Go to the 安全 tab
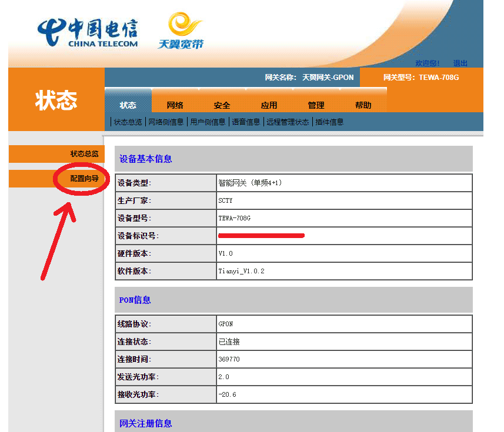Image resolution: width=504 pixels, height=432 pixels. pos(222,105)
